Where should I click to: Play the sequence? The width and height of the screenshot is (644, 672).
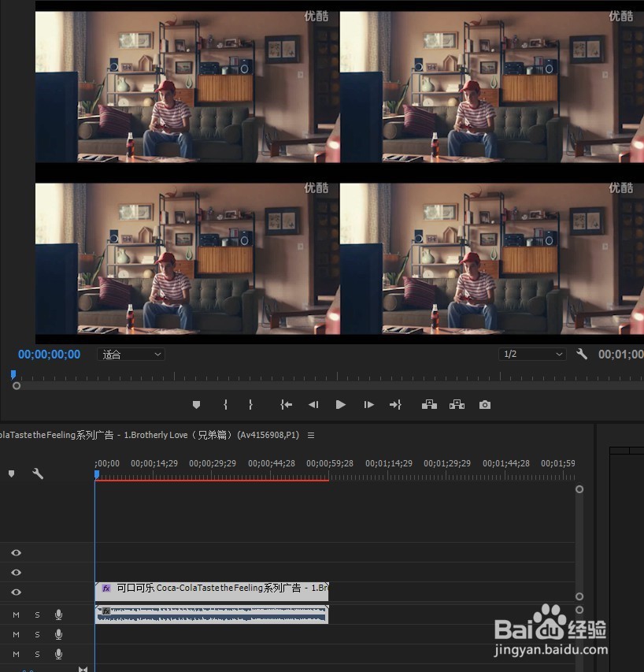(341, 405)
